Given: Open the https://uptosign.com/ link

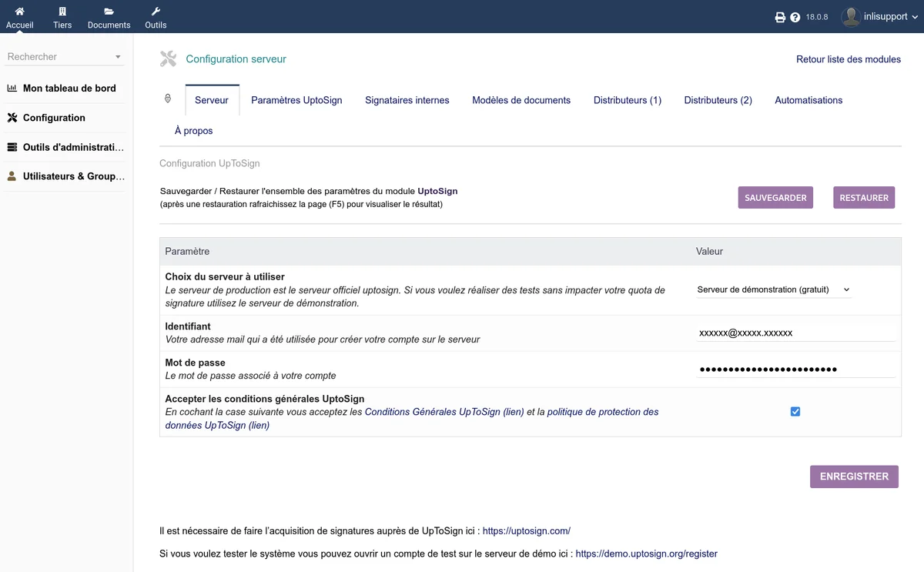Looking at the screenshot, I should 527,531.
